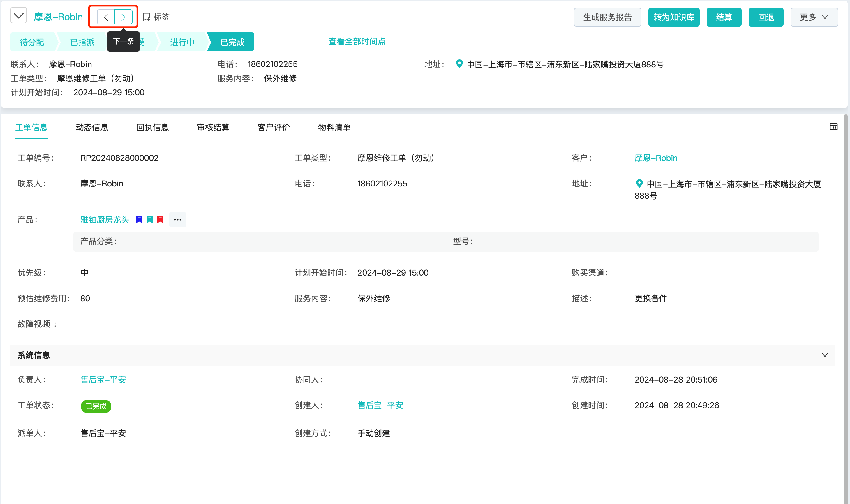Switch to 客户评价 tab
This screenshot has width=850, height=504.
pyautogui.click(x=274, y=127)
